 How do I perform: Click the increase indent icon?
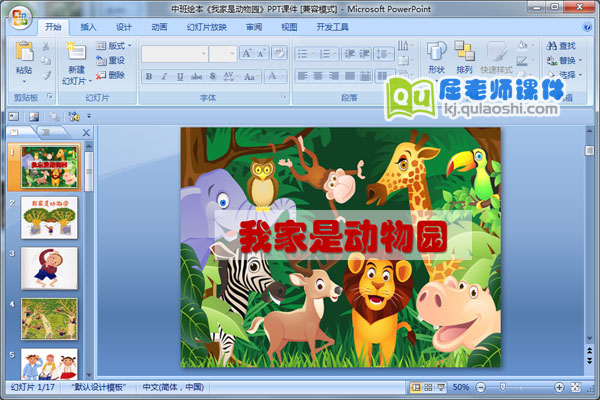[x=364, y=54]
